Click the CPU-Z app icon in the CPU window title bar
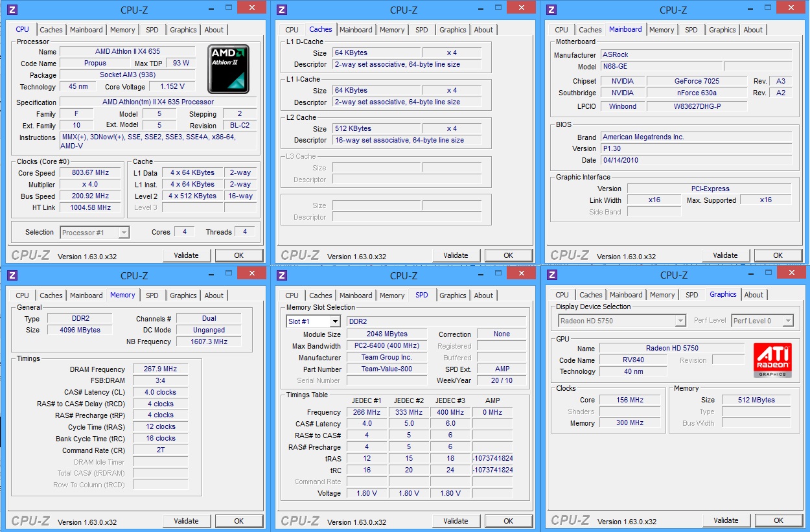Viewport: 810px width, 532px height. 12,9
